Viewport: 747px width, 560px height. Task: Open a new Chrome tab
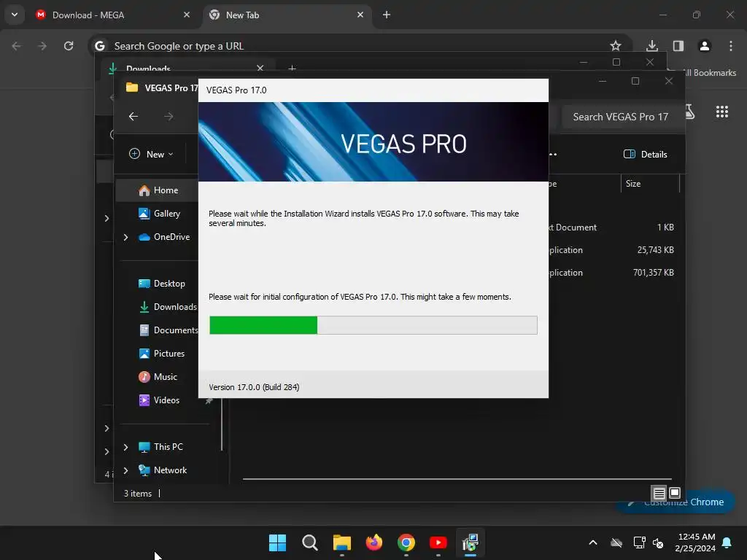coord(387,15)
